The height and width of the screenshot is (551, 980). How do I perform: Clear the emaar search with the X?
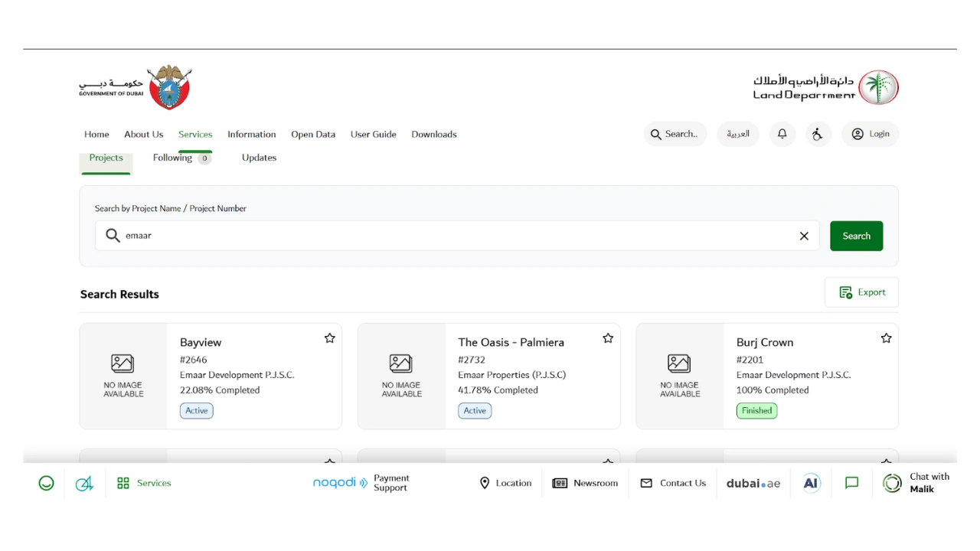click(804, 236)
